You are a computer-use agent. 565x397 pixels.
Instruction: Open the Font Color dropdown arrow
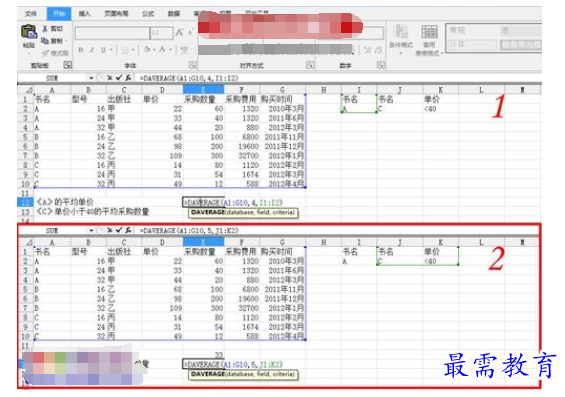tap(170, 49)
